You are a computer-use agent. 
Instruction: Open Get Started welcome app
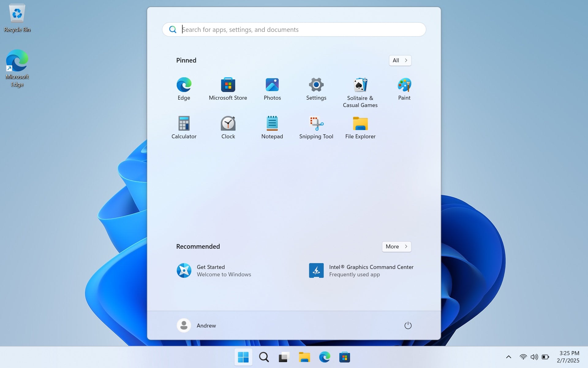pos(214,270)
